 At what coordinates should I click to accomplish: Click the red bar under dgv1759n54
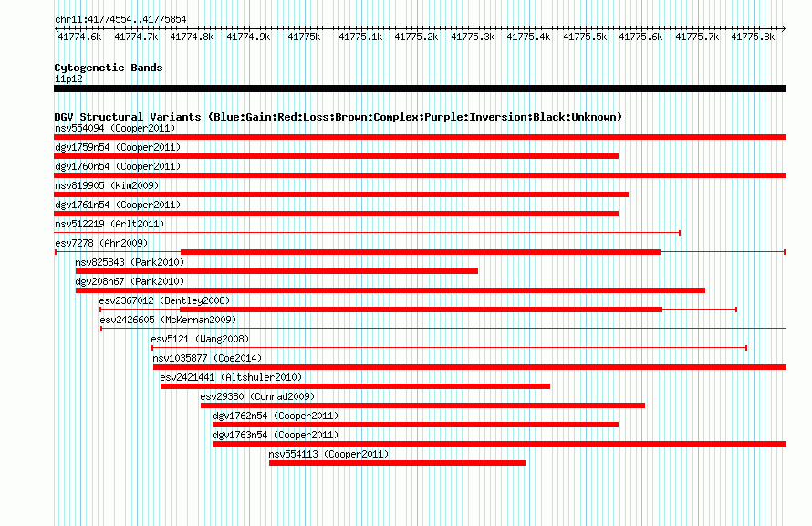336,156
